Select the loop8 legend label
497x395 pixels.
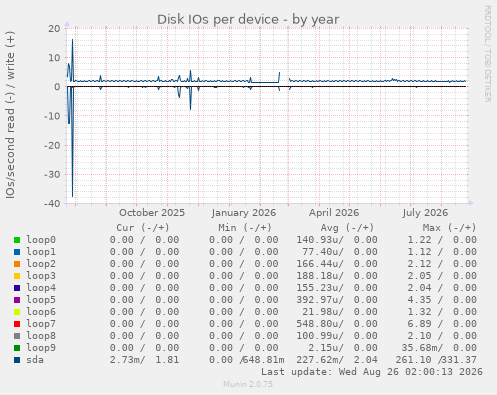click(41, 336)
